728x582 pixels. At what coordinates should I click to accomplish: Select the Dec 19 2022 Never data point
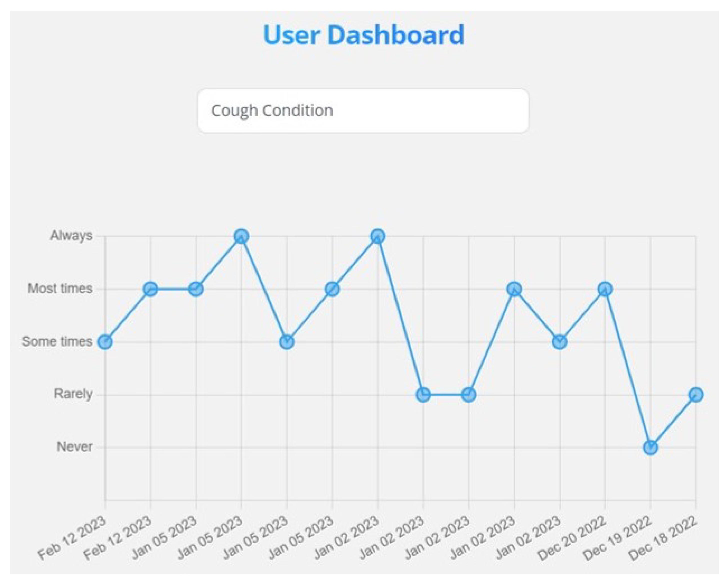point(650,447)
